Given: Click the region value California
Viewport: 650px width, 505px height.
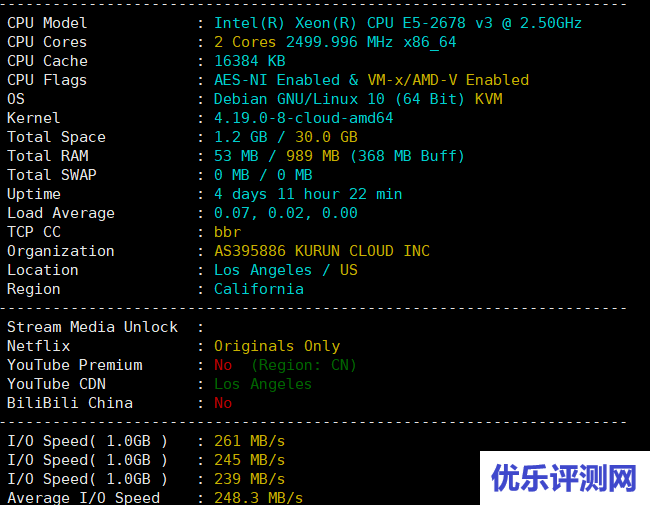Looking at the screenshot, I should coord(259,289).
